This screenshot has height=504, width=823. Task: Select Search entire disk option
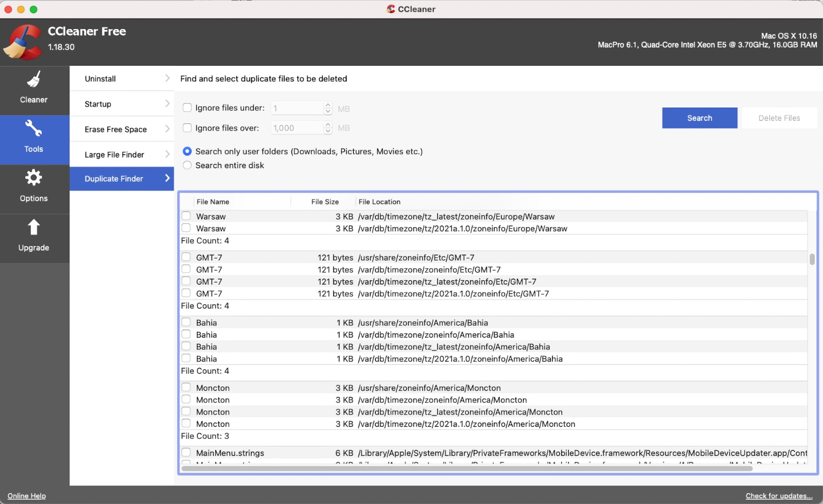pyautogui.click(x=187, y=165)
